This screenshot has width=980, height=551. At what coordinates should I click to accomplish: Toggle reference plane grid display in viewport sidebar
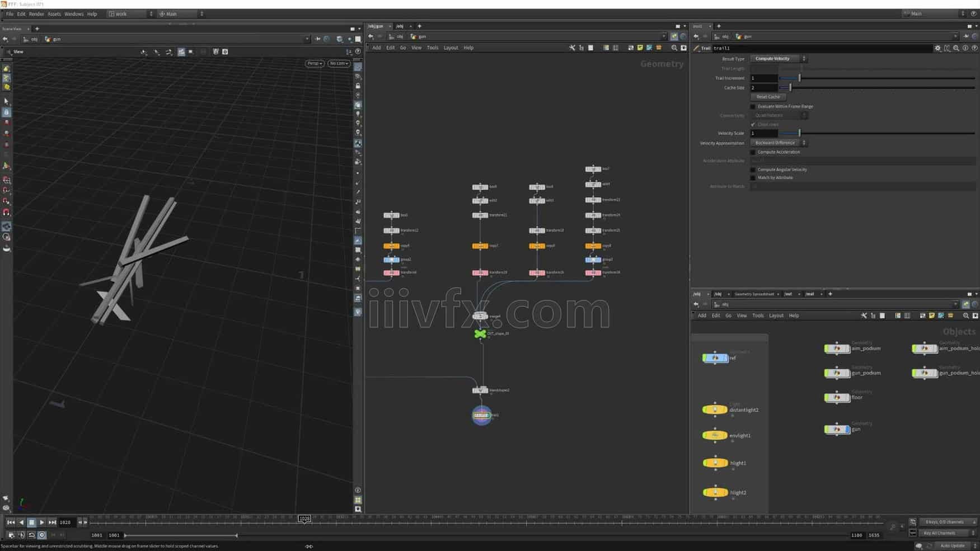click(358, 67)
